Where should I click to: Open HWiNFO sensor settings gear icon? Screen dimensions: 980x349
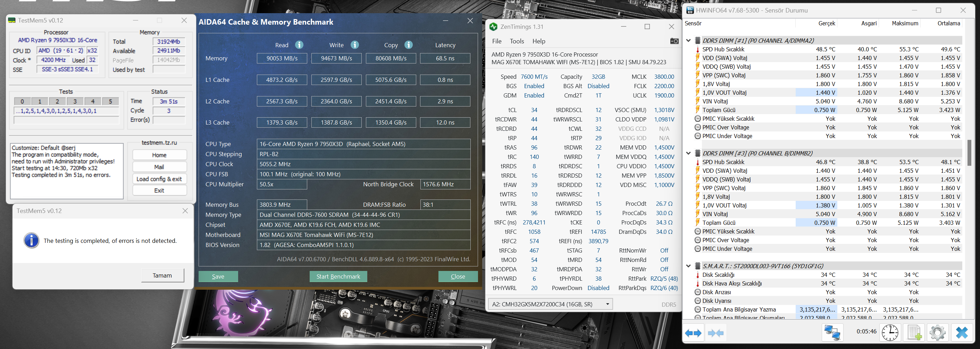click(x=937, y=333)
